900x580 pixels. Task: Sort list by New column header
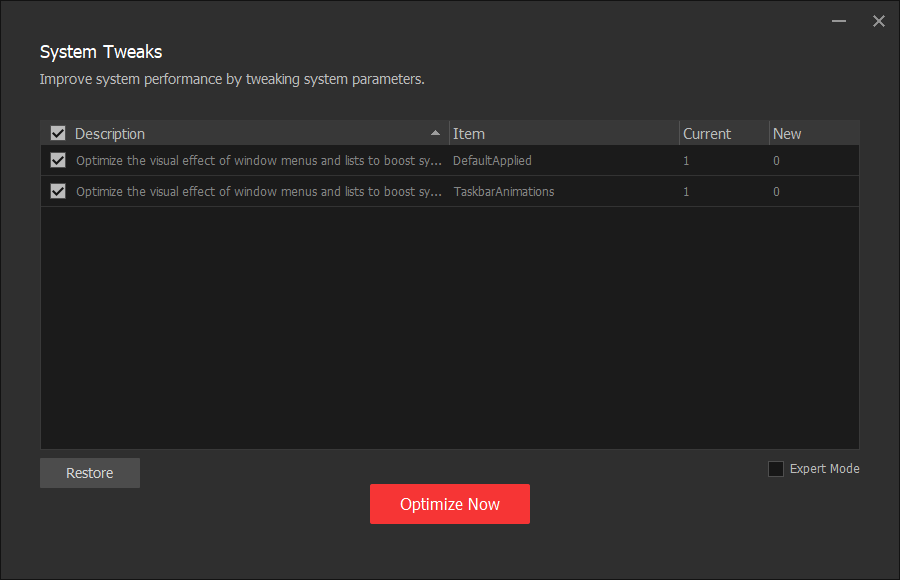coord(787,134)
